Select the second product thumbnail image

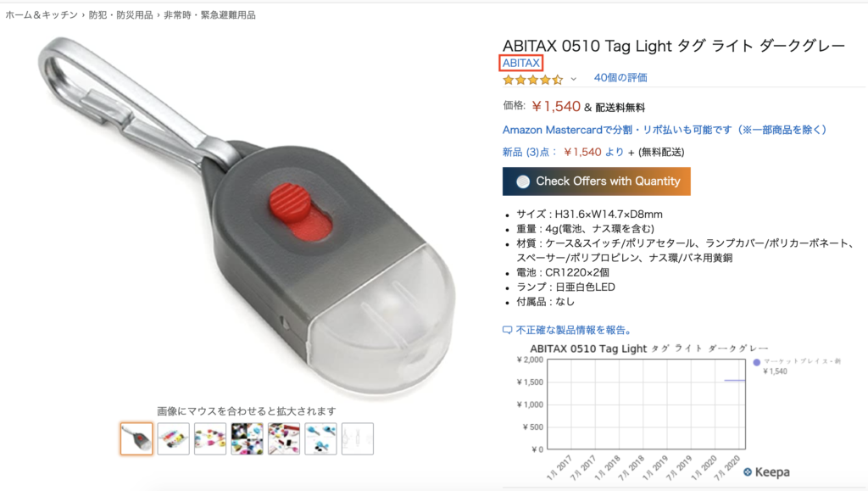click(x=173, y=438)
